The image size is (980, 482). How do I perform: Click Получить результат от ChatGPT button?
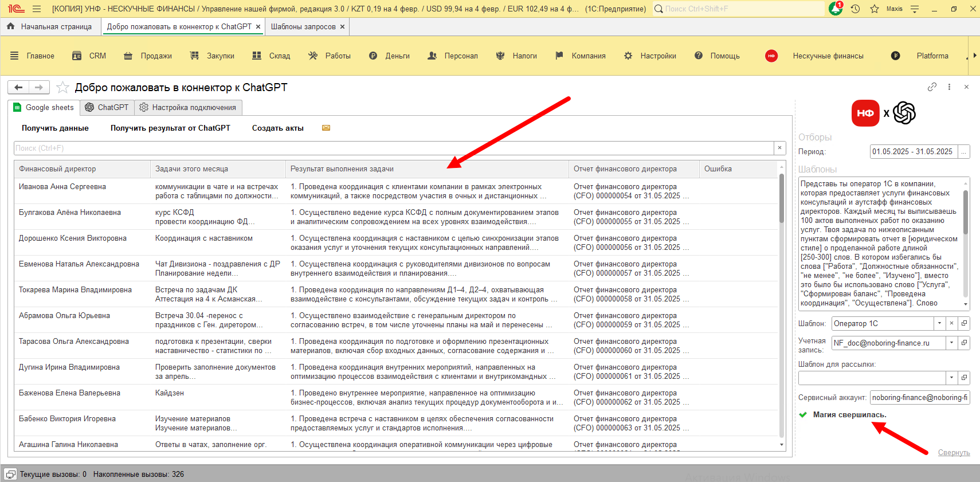coord(170,128)
